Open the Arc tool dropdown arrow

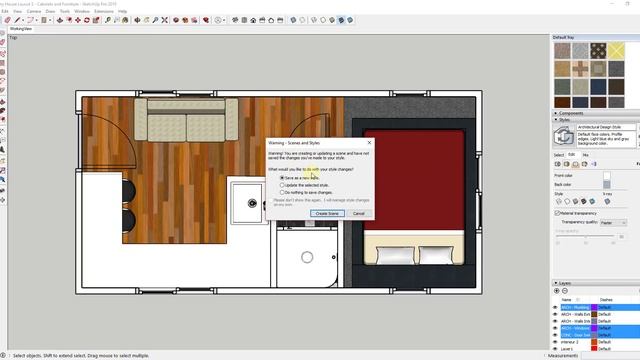tap(36, 20)
